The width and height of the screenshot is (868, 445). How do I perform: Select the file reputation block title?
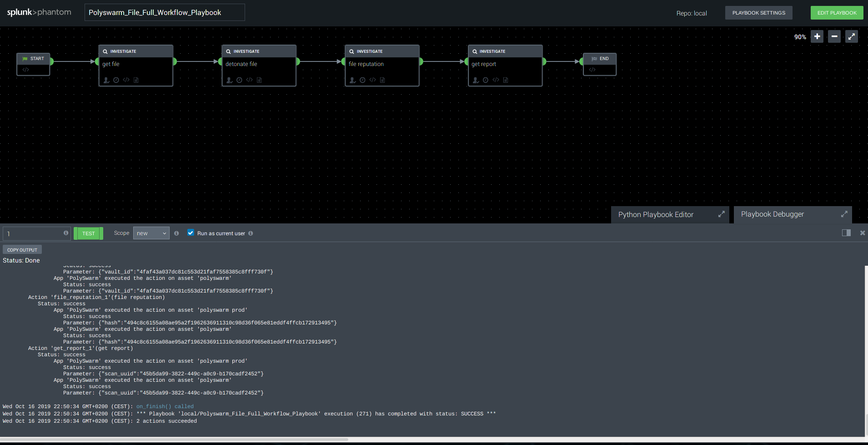tap(366, 64)
